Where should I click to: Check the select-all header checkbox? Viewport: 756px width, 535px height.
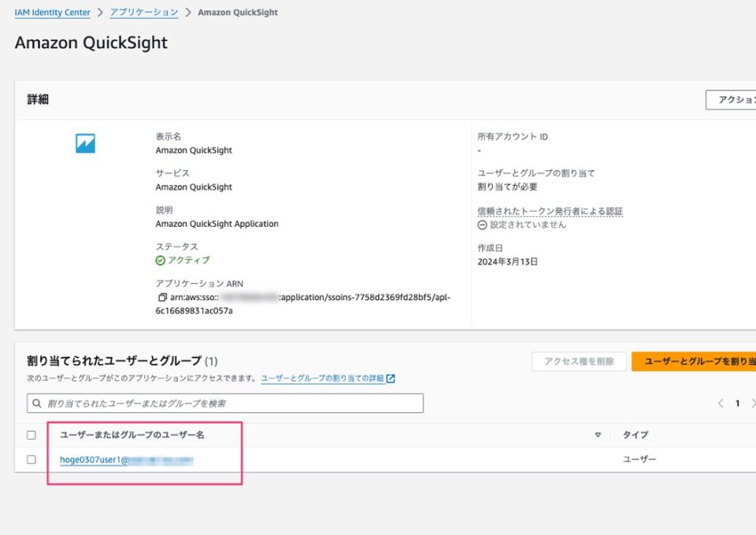[32, 435]
